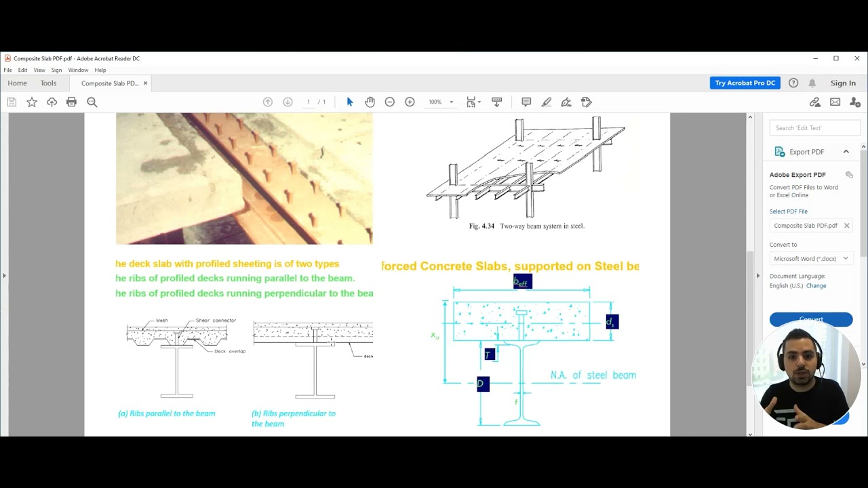Collapse the right tools pane arrow
The width and height of the screenshot is (868, 488).
758,275
